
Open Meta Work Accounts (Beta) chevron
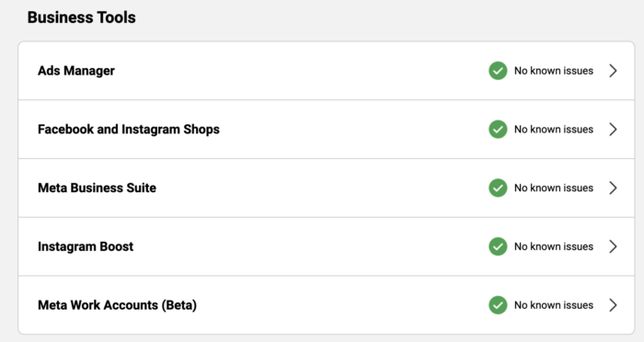click(x=613, y=305)
